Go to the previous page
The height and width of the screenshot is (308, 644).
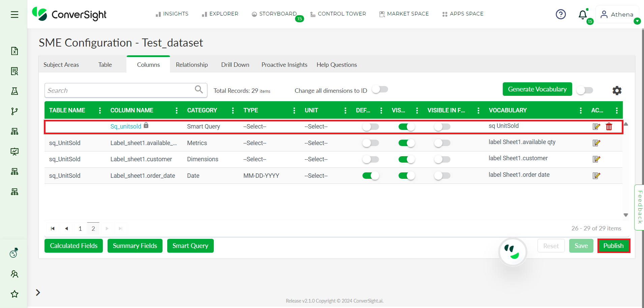click(x=66, y=228)
